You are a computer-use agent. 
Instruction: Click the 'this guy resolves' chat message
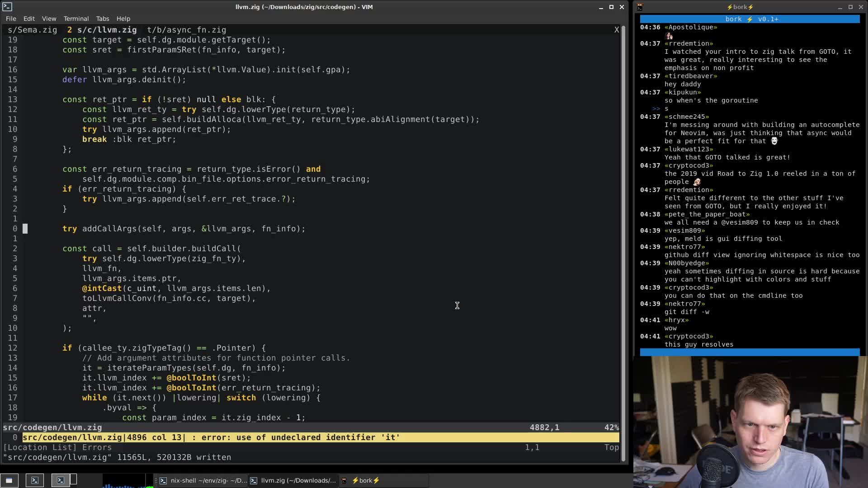coord(699,344)
